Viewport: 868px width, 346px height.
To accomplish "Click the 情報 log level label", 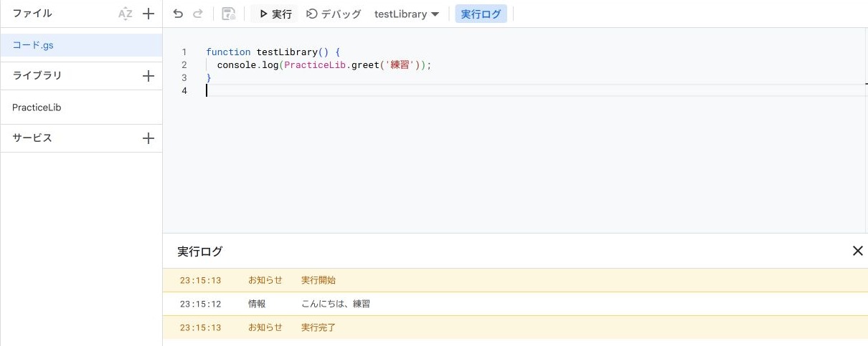I will pos(257,304).
